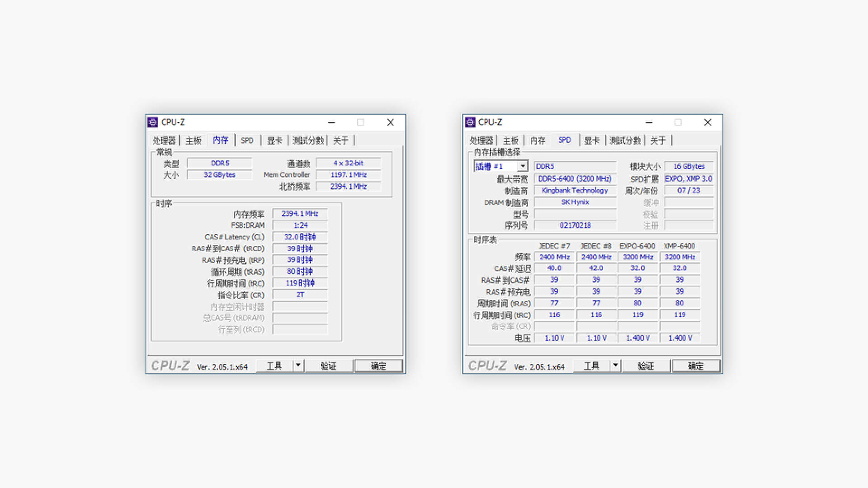Click the CPU-Z app icon in right window titlebar
This screenshot has width=868, height=488.
tap(471, 122)
